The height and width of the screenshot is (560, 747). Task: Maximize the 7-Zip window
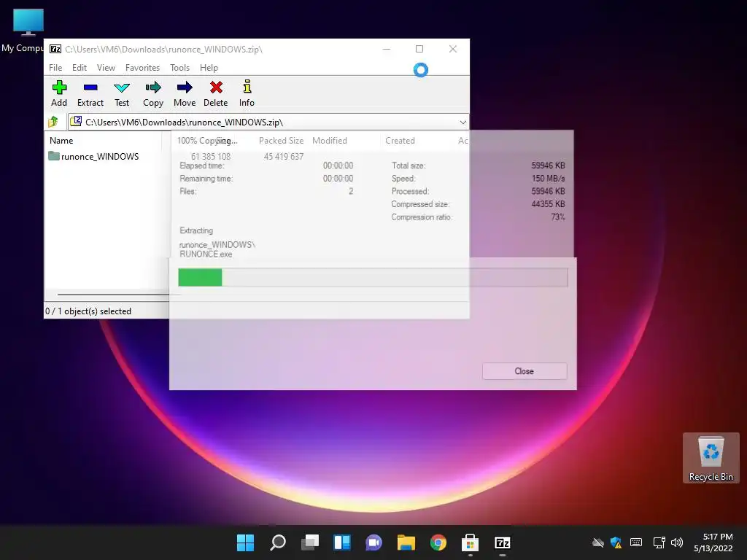(x=419, y=49)
